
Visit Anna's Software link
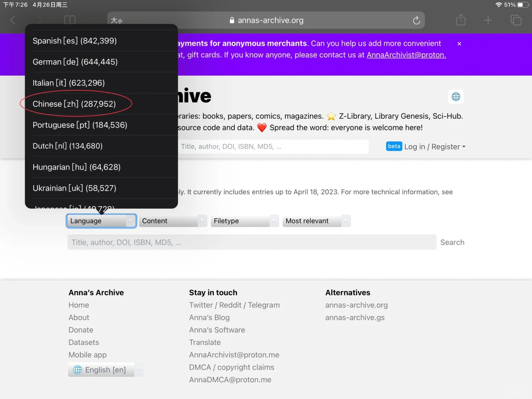[217, 330]
